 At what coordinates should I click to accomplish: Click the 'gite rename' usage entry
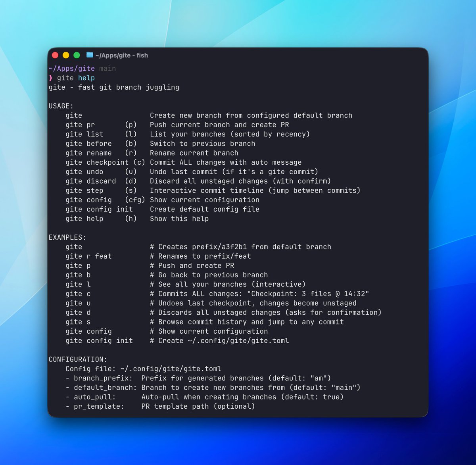pos(89,153)
